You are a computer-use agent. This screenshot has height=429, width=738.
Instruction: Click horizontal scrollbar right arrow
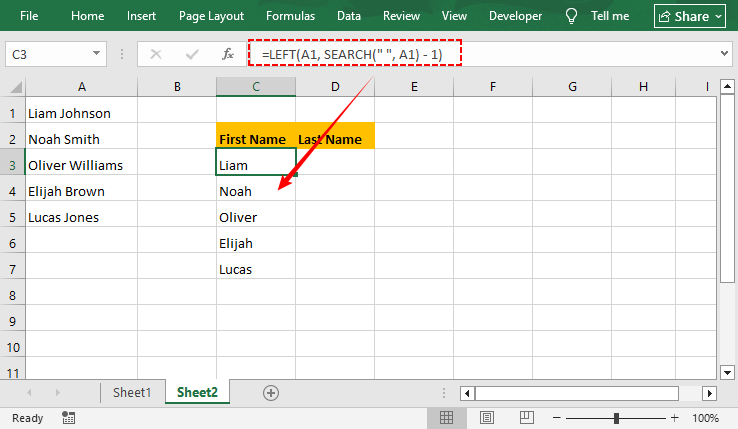pyautogui.click(x=709, y=393)
